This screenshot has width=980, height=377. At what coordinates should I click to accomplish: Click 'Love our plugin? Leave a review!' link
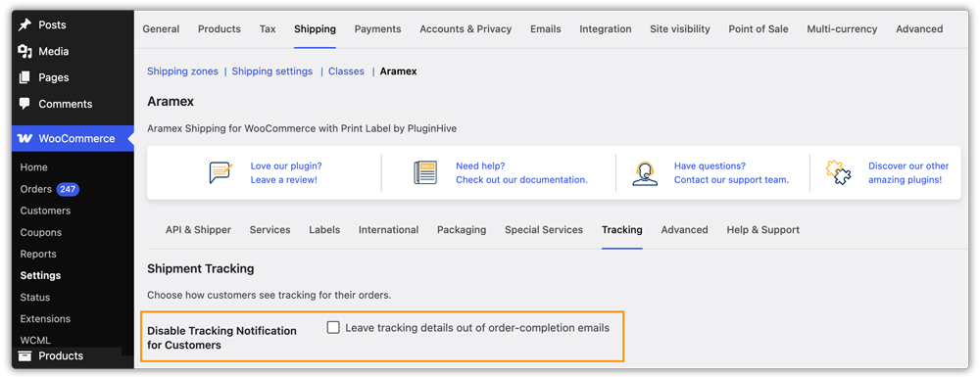click(x=286, y=173)
